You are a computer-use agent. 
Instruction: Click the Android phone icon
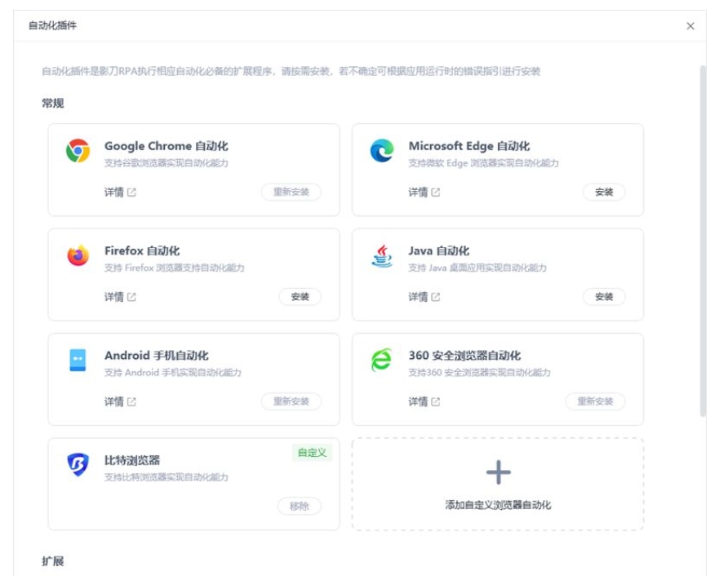coord(78,360)
